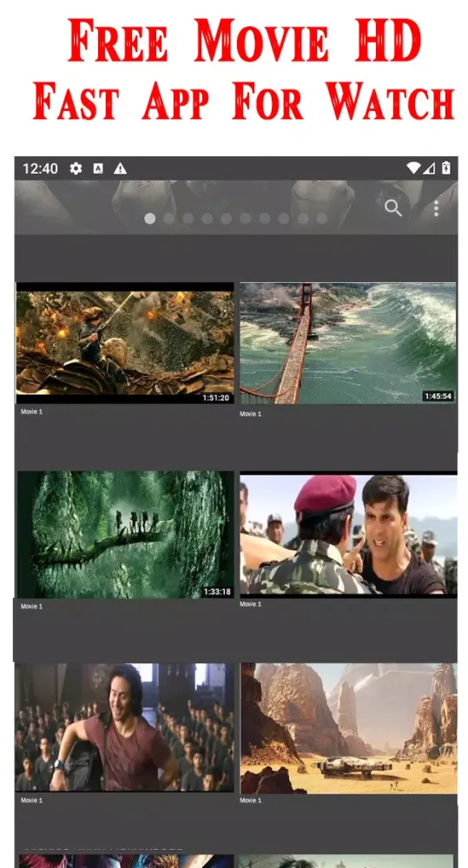Open the search magnifier icon
The image size is (468, 868).
click(x=392, y=208)
